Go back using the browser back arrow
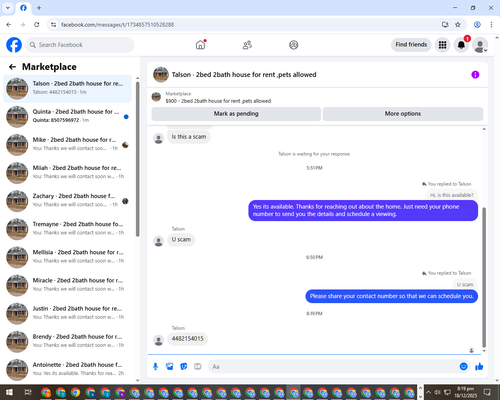 pyautogui.click(x=9, y=25)
